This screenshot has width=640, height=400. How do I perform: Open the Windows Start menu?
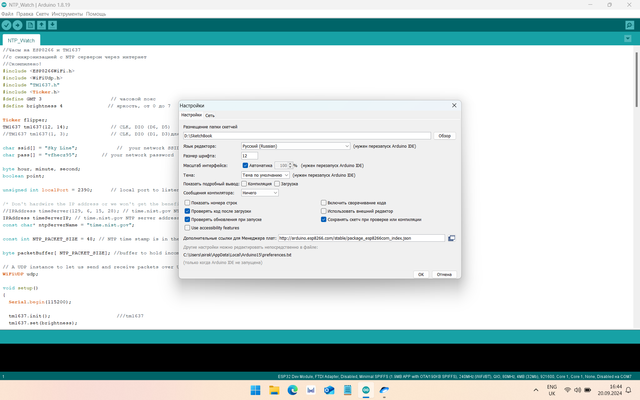(255, 391)
